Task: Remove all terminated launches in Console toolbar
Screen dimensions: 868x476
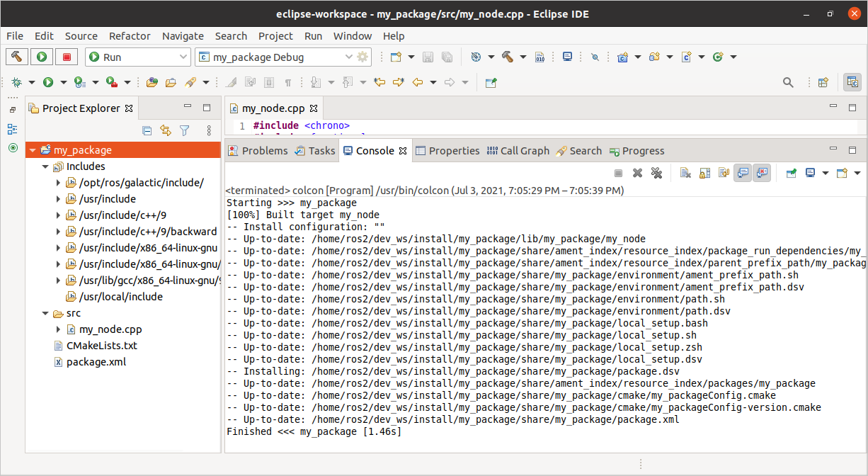Action: [656, 172]
